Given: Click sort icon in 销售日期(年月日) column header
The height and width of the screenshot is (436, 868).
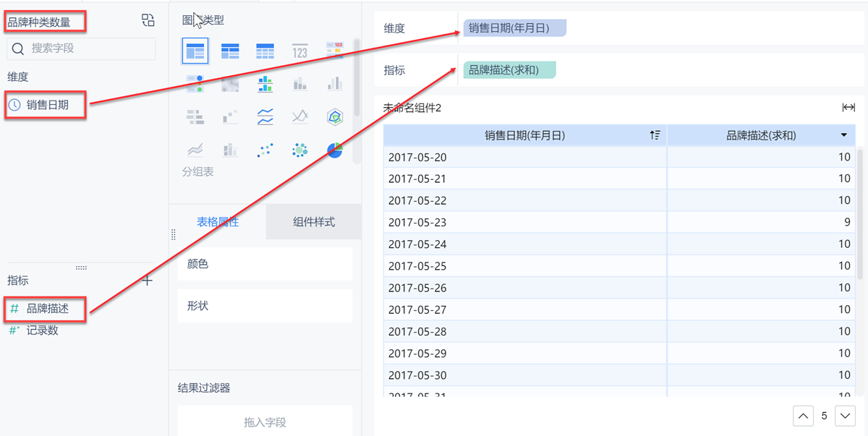Looking at the screenshot, I should click(655, 135).
